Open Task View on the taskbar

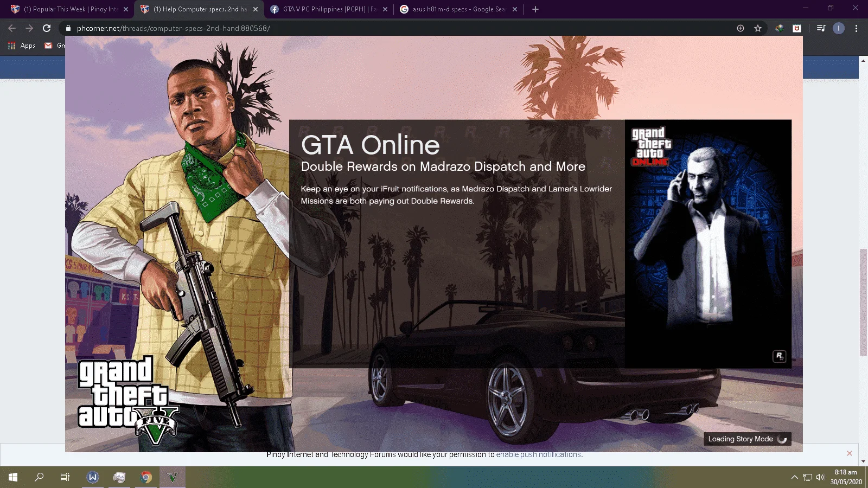(x=65, y=477)
